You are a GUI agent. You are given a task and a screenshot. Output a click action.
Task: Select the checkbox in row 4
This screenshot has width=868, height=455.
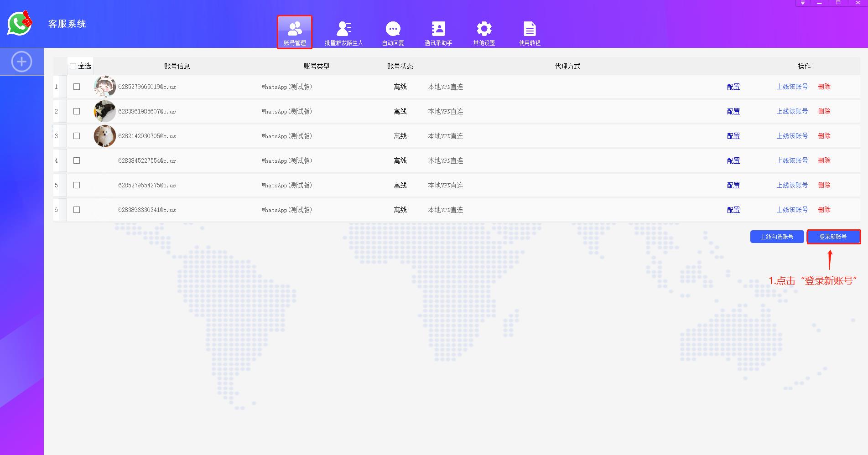point(77,160)
